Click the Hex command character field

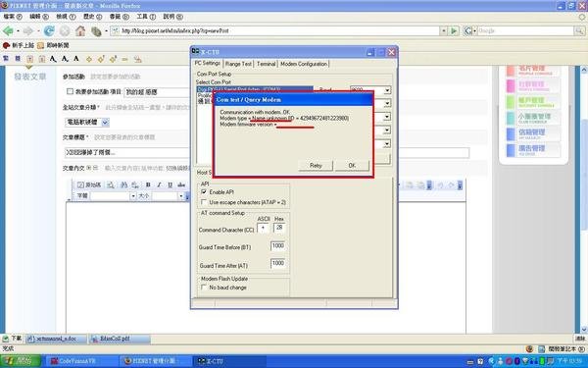tap(279, 228)
